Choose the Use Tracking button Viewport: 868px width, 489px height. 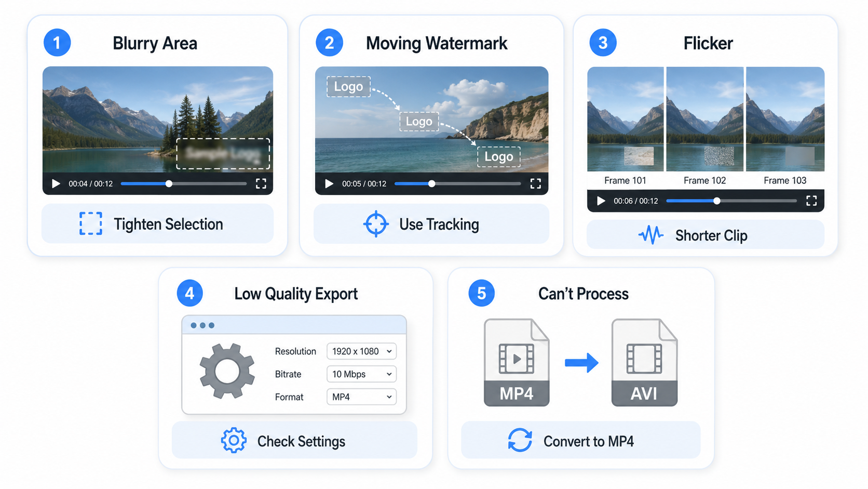[431, 224]
